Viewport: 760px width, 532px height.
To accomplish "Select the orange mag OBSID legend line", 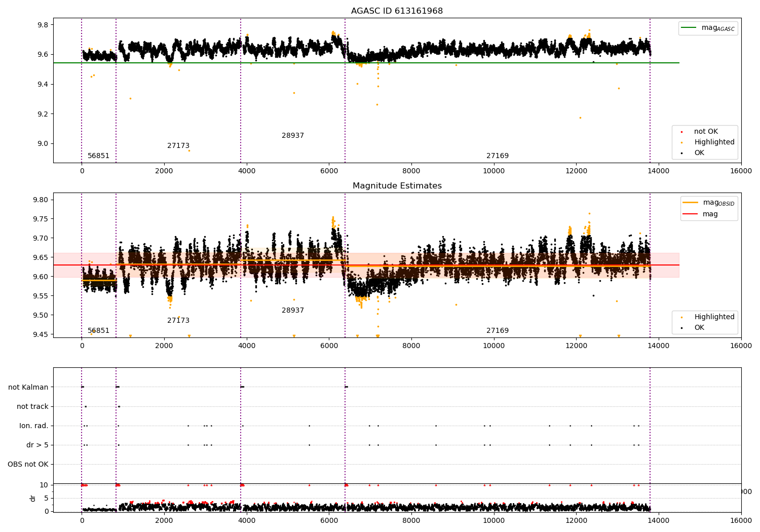I will (x=691, y=203).
